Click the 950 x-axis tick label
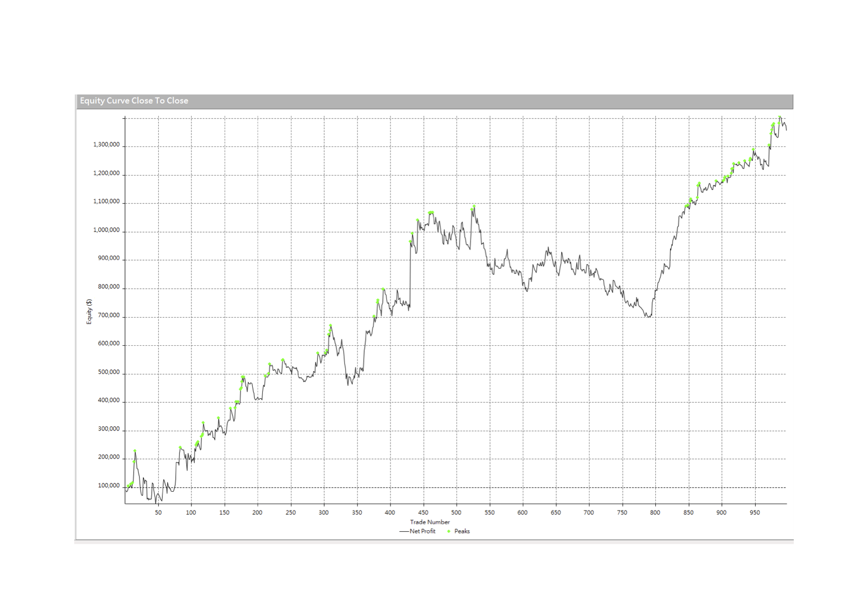Screen dimensions: 868x613 point(755,513)
